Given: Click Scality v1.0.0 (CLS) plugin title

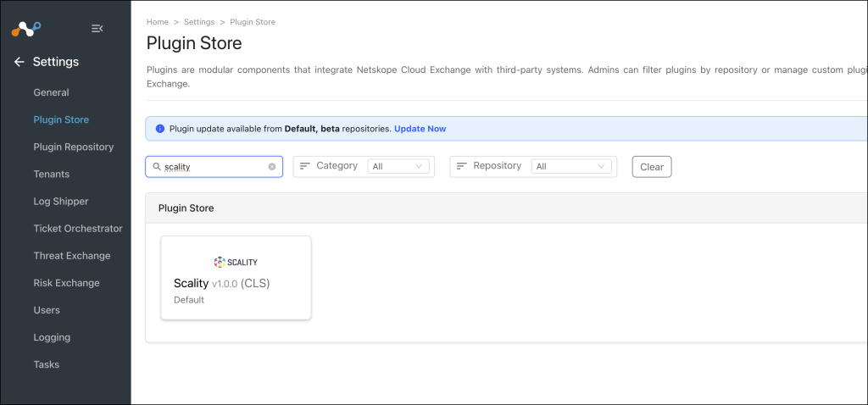Looking at the screenshot, I should 221,283.
